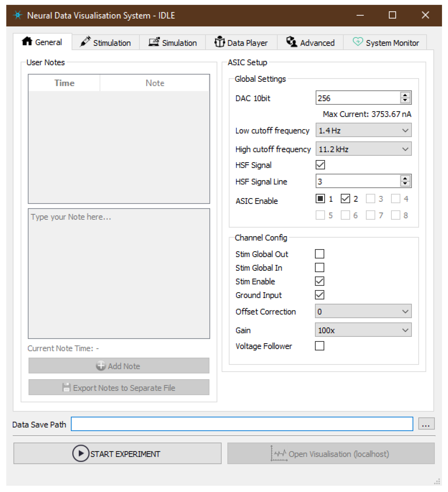448x492 pixels.
Task: Click the home icon on General tab
Action: pos(27,41)
